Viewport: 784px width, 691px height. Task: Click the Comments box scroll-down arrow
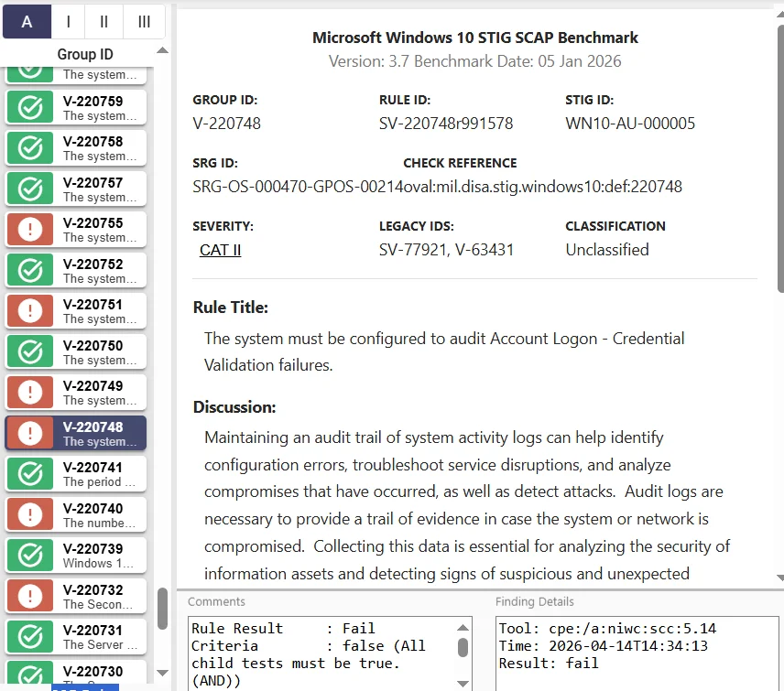point(463,683)
